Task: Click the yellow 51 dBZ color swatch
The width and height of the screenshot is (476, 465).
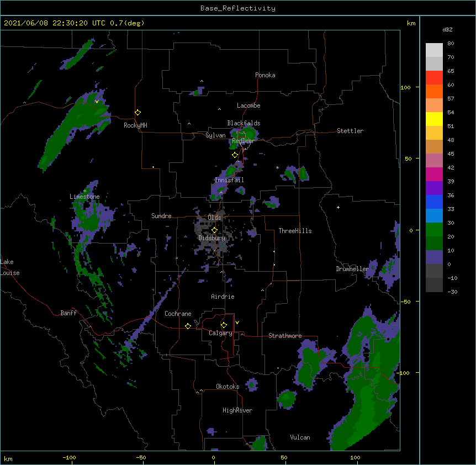Action: point(434,119)
